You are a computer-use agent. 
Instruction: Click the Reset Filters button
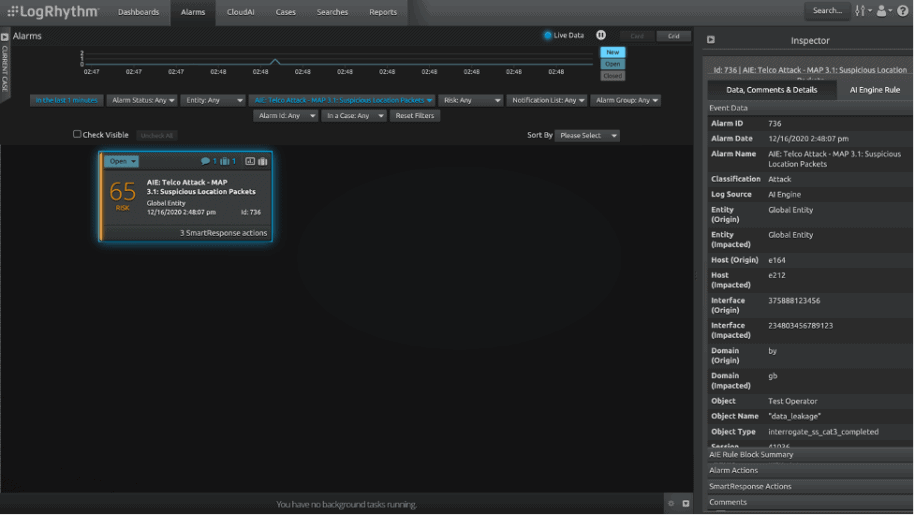[x=415, y=116]
